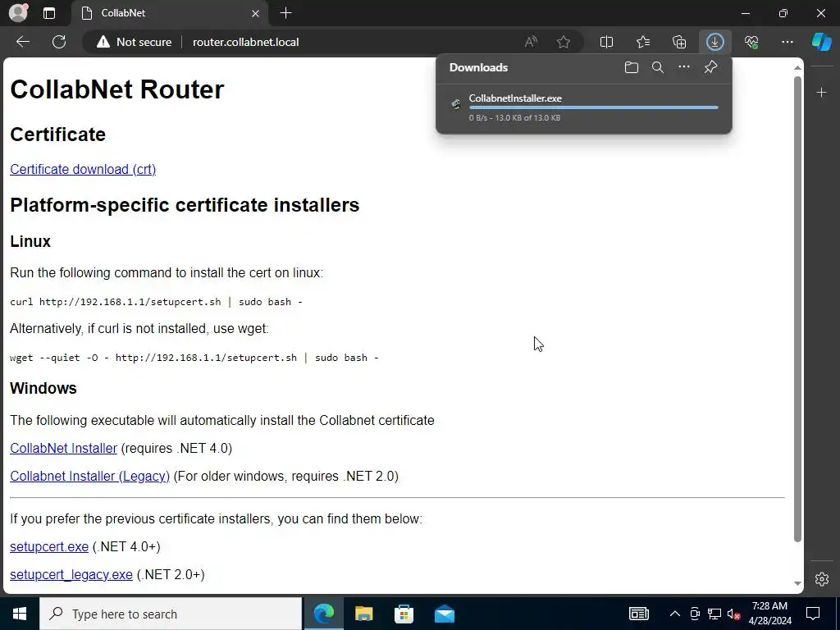Reload the CollabNet page
Image resolution: width=840 pixels, height=630 pixels.
[x=59, y=42]
